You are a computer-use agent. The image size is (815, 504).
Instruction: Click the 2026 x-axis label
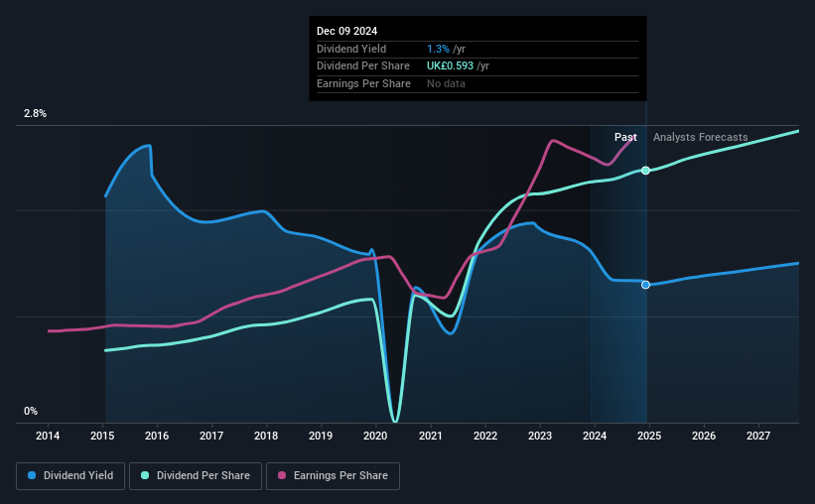[704, 436]
